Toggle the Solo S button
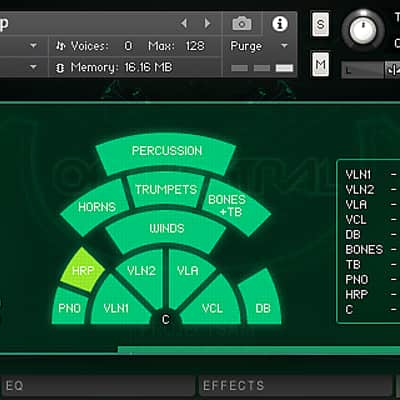Screen dimensions: 400x400 (320, 24)
